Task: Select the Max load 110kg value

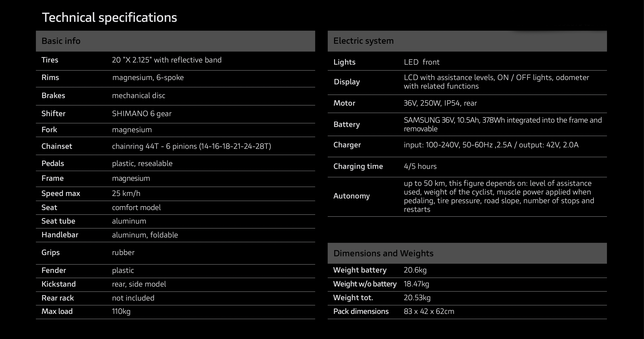Action: pyautogui.click(x=121, y=311)
